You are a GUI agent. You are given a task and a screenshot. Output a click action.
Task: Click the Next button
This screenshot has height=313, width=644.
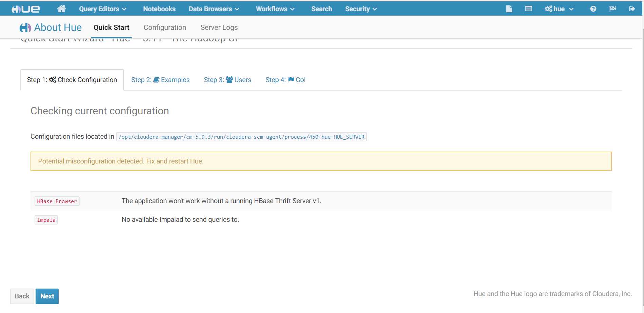coord(47,296)
